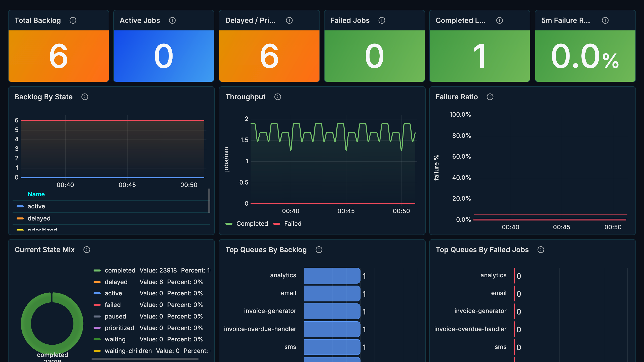
Task: Toggle active series in Backlog By State legend
Action: 36,206
